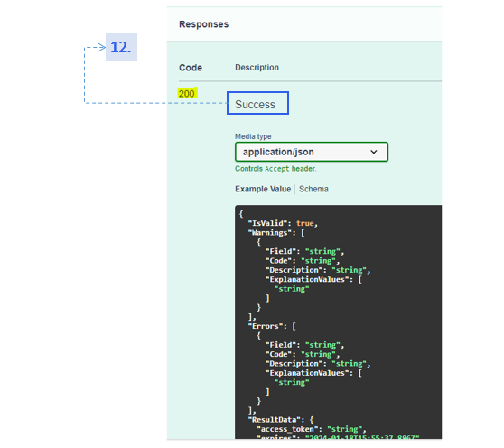The height and width of the screenshot is (448, 504).
Task: Click the Media type label
Action: (x=253, y=136)
